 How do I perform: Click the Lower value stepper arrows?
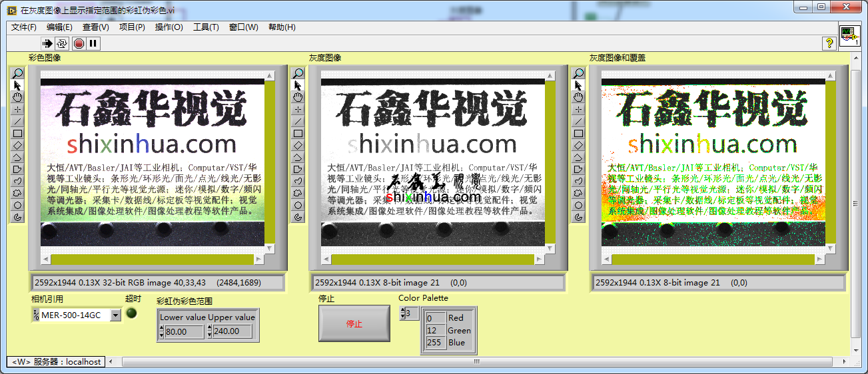click(162, 331)
